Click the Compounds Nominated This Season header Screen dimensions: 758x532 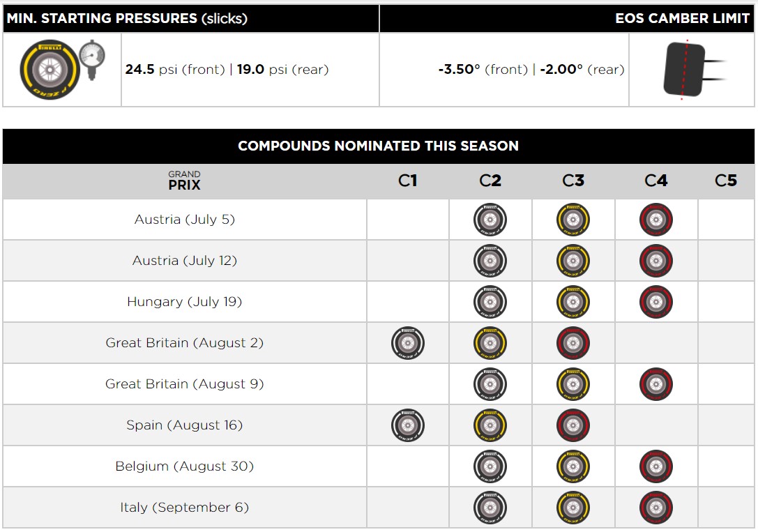point(378,146)
